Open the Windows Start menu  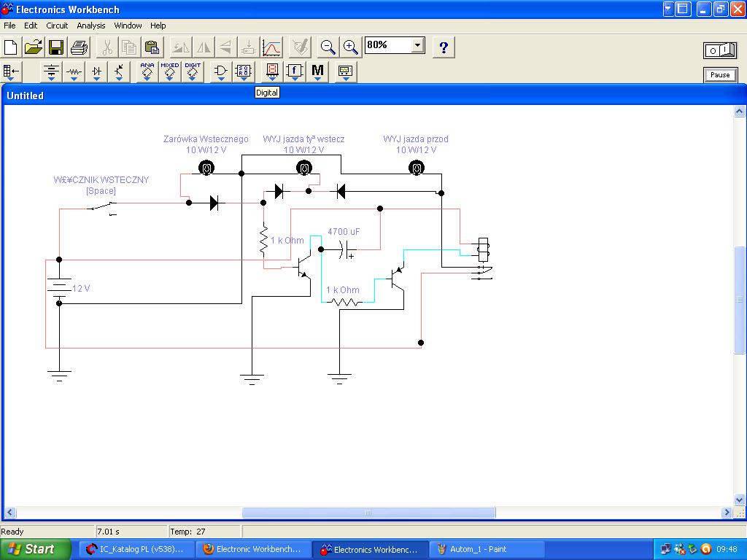[x=34, y=549]
